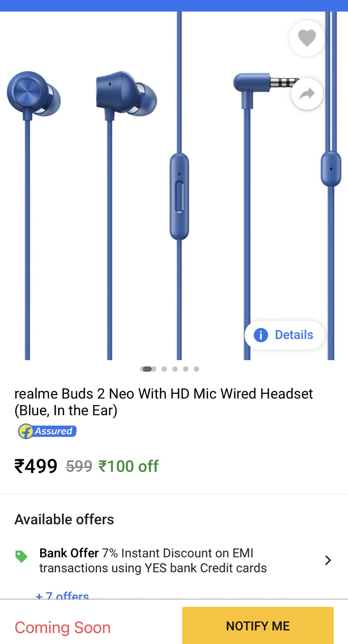Click the blue info icon in Details

point(261,335)
